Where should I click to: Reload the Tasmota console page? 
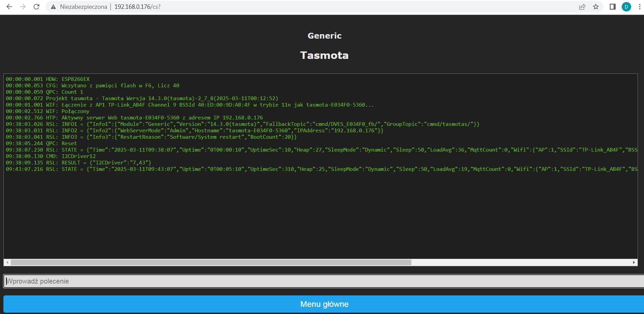point(37,7)
